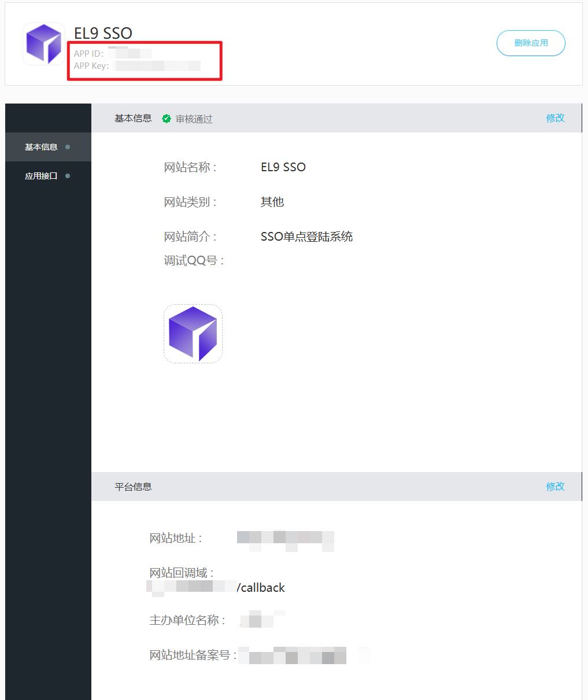Select the APP ID label text
This screenshot has width=588, height=700.
tap(88, 54)
